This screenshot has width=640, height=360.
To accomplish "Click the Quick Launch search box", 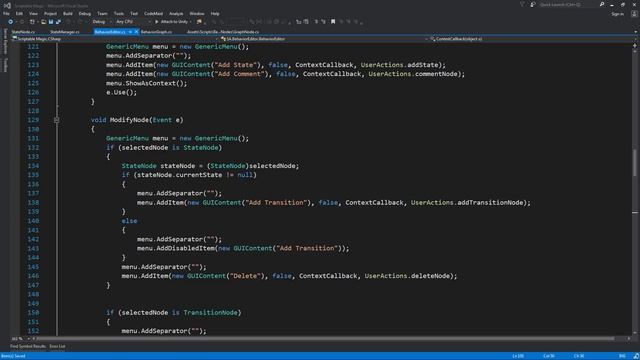I will point(567,4).
